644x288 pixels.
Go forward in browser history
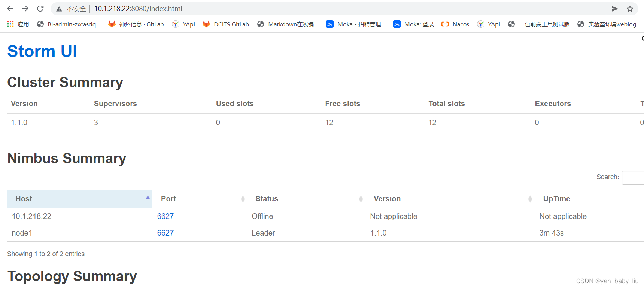[x=25, y=9]
